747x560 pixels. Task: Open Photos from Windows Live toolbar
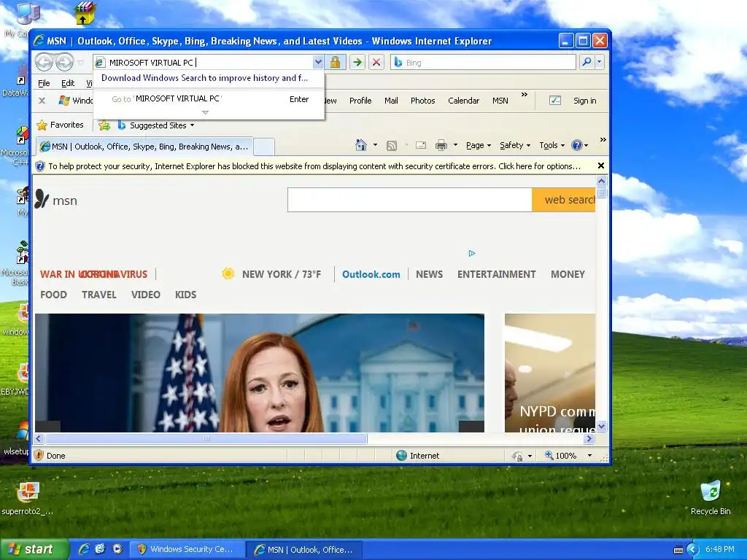coord(422,101)
